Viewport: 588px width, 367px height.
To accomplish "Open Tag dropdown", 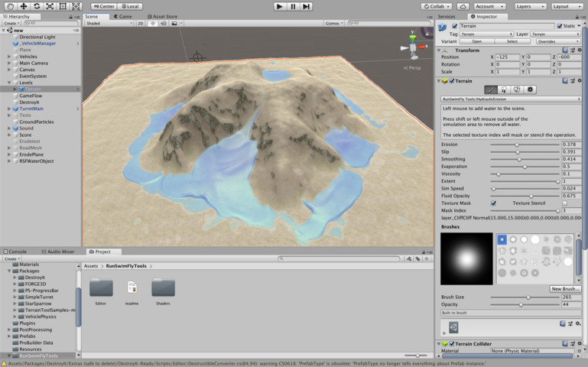I will tap(486, 34).
